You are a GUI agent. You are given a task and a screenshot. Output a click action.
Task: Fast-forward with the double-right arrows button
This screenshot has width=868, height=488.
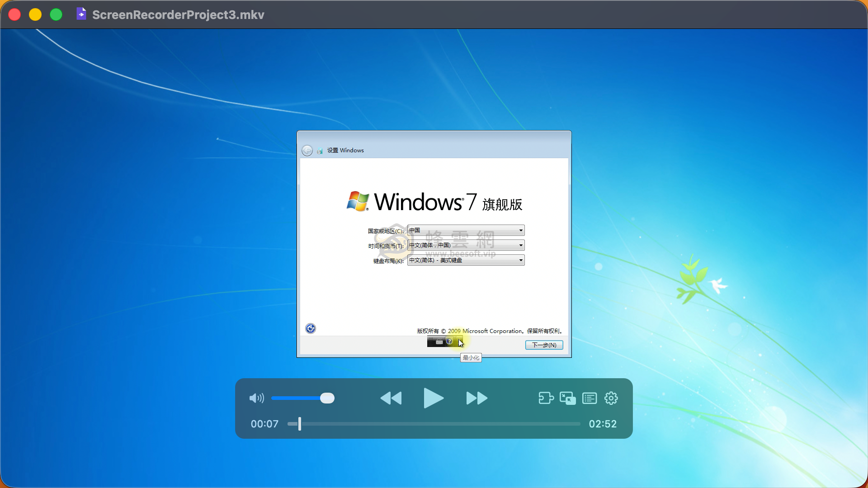(476, 398)
